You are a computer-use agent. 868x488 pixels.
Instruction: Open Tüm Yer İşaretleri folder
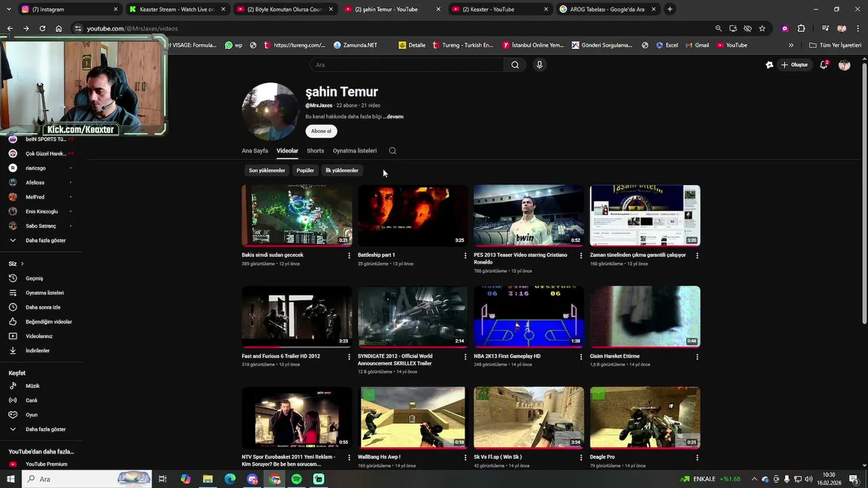tap(835, 45)
